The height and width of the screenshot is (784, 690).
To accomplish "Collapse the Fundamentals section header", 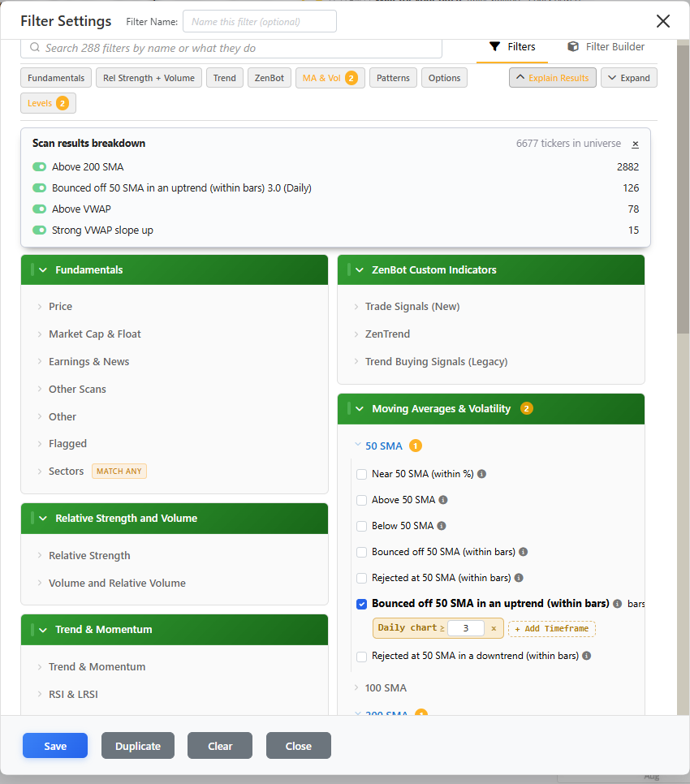I will (x=175, y=270).
